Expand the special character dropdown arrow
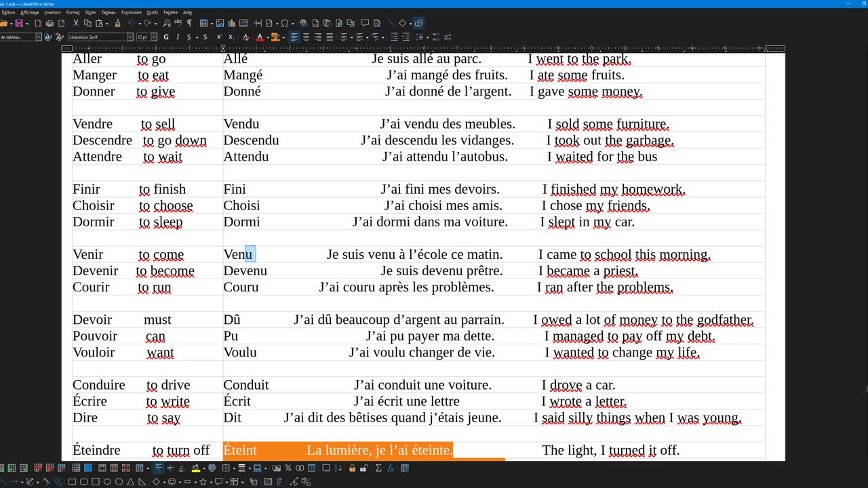This screenshot has width=868, height=488. pos(292,23)
